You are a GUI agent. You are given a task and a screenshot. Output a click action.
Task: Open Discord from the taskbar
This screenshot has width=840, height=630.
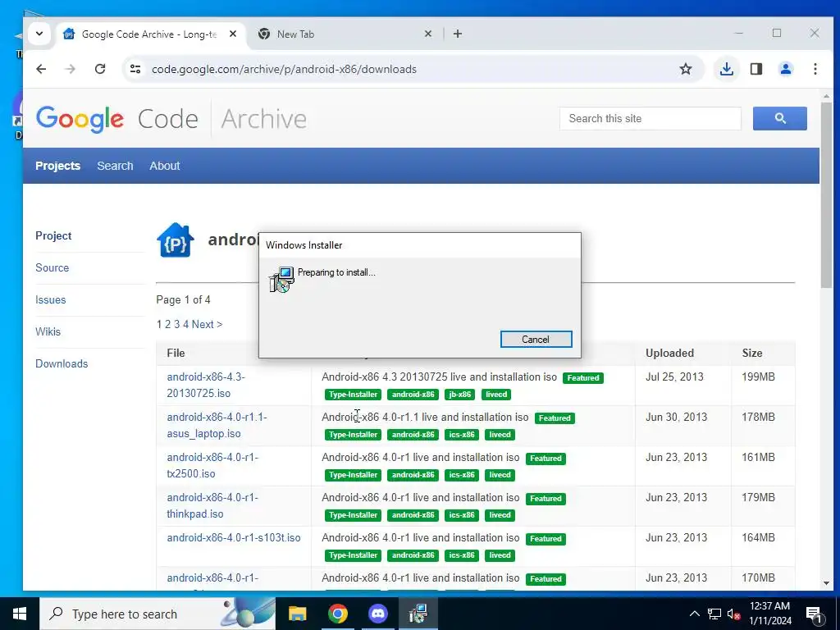[x=378, y=614]
